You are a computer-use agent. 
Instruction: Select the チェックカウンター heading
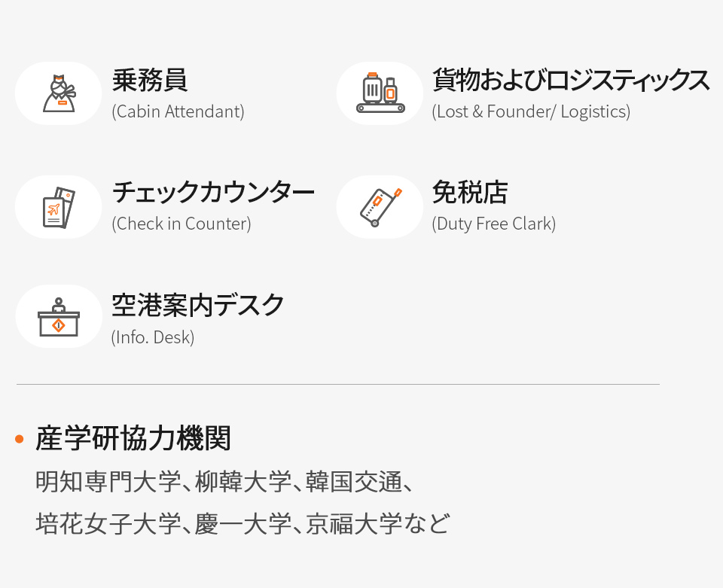[213, 193]
